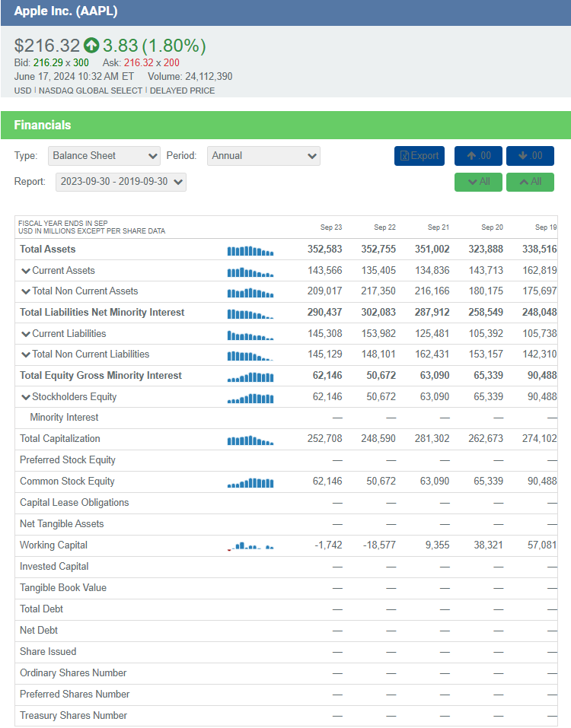Click Current Liabilities Sep 22 value 153,982
This screenshot has height=728, width=571.
coord(378,334)
